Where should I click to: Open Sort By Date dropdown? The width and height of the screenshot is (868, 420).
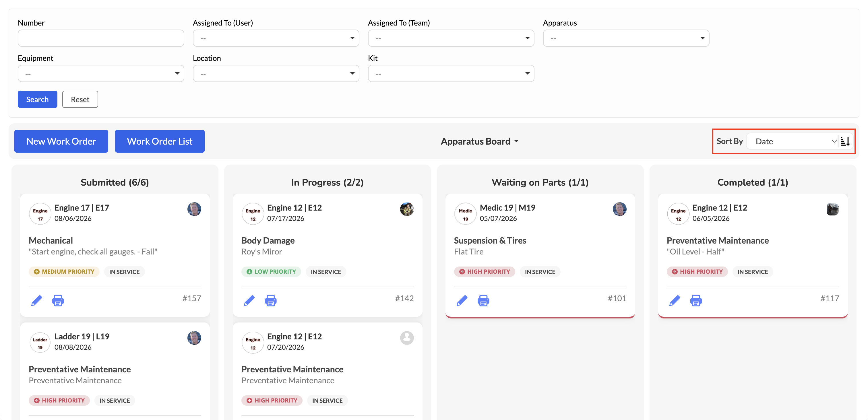click(x=793, y=141)
